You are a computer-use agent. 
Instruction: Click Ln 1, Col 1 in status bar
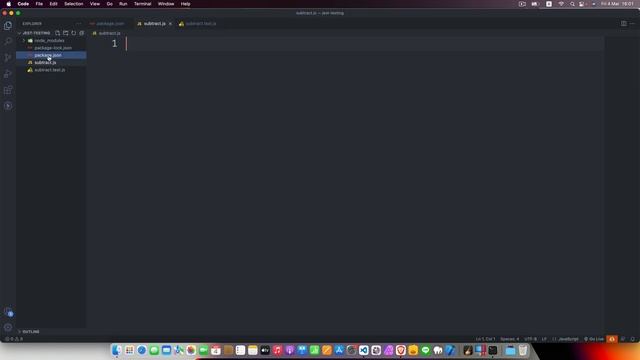(x=485, y=339)
